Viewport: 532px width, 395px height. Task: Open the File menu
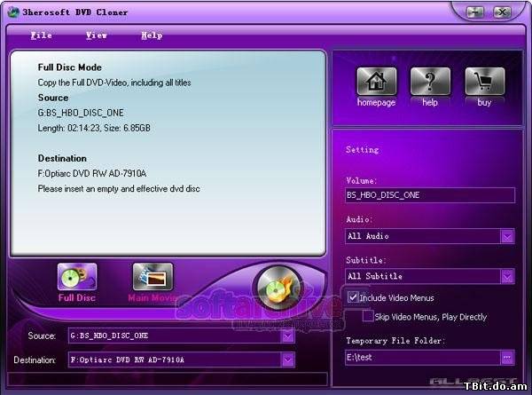42,36
